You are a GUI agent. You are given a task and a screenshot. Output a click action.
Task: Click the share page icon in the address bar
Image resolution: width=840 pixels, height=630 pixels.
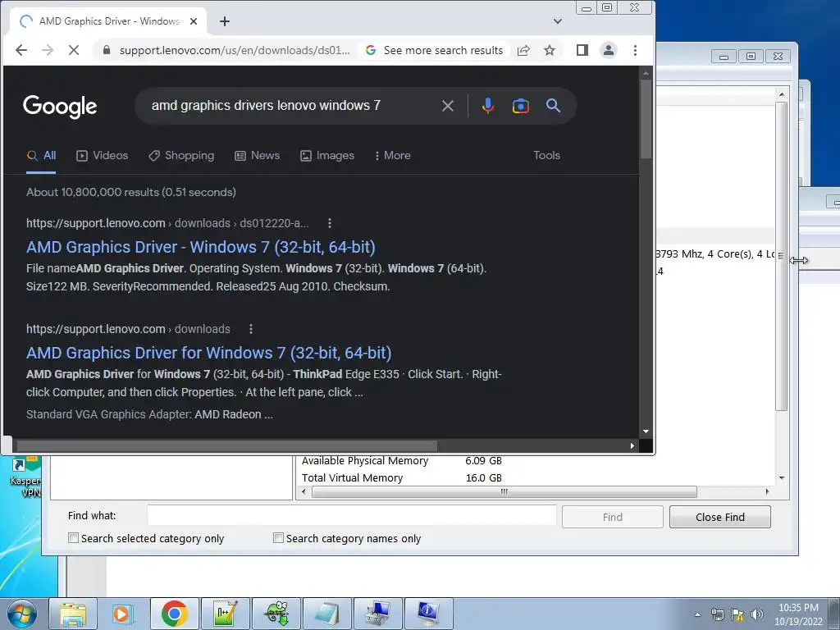(523, 50)
